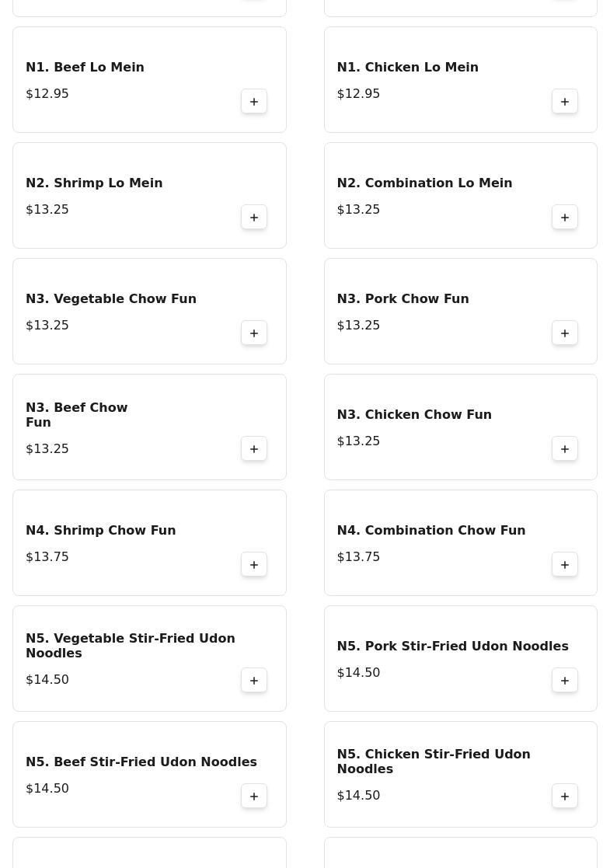Click plus button for Shrimp Lo Mein
Screen dimensions: 610x868
pyautogui.click(x=254, y=218)
